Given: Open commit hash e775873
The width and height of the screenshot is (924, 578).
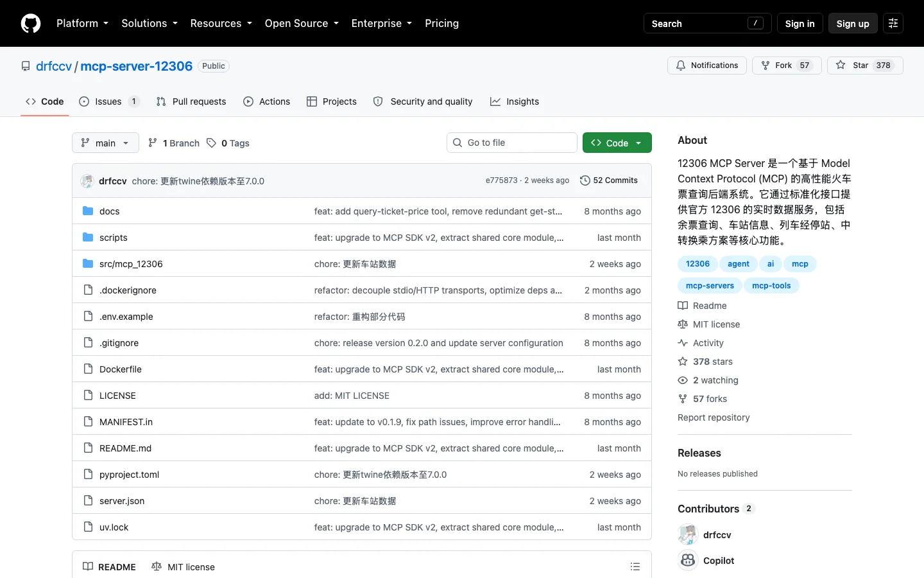Looking at the screenshot, I should (x=501, y=180).
